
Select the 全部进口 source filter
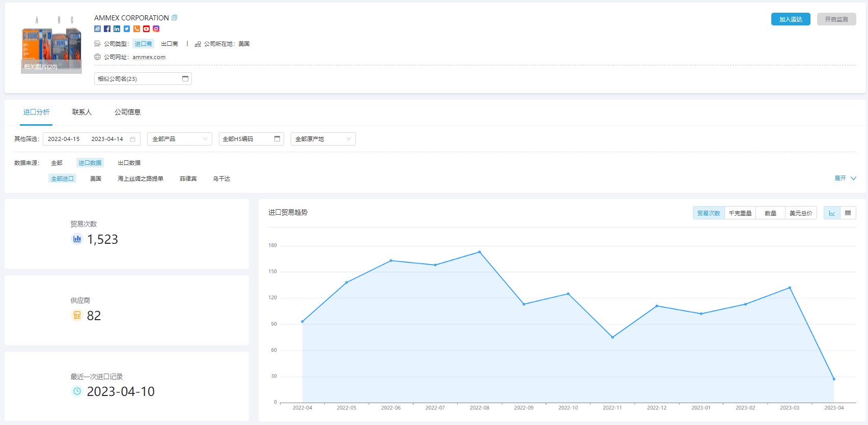coord(63,179)
